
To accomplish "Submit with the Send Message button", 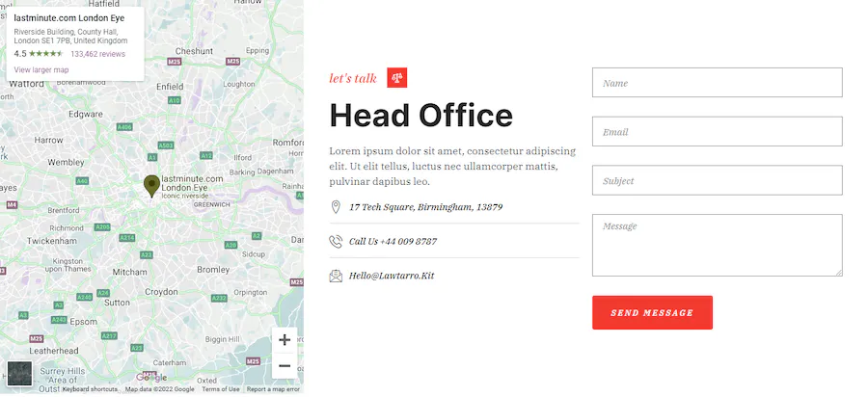I will [x=652, y=312].
